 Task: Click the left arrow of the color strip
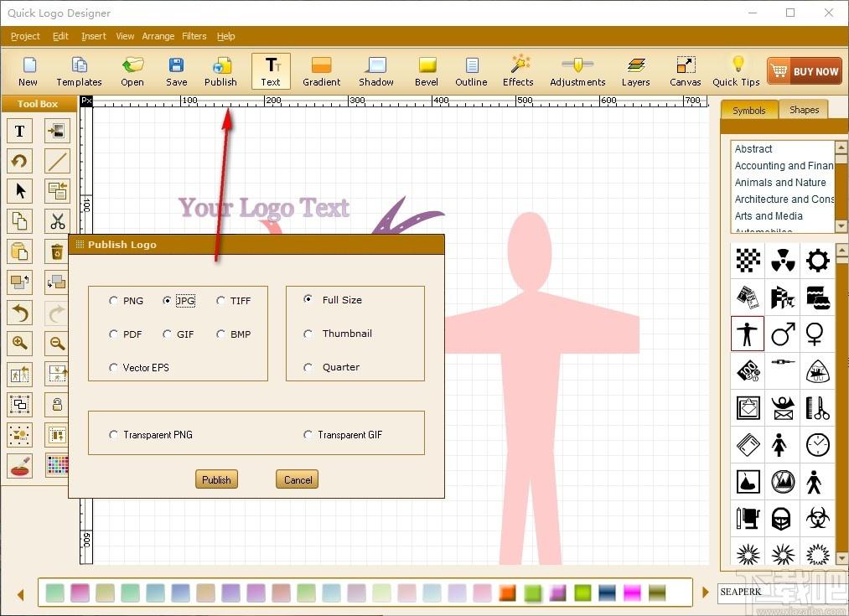[x=21, y=595]
